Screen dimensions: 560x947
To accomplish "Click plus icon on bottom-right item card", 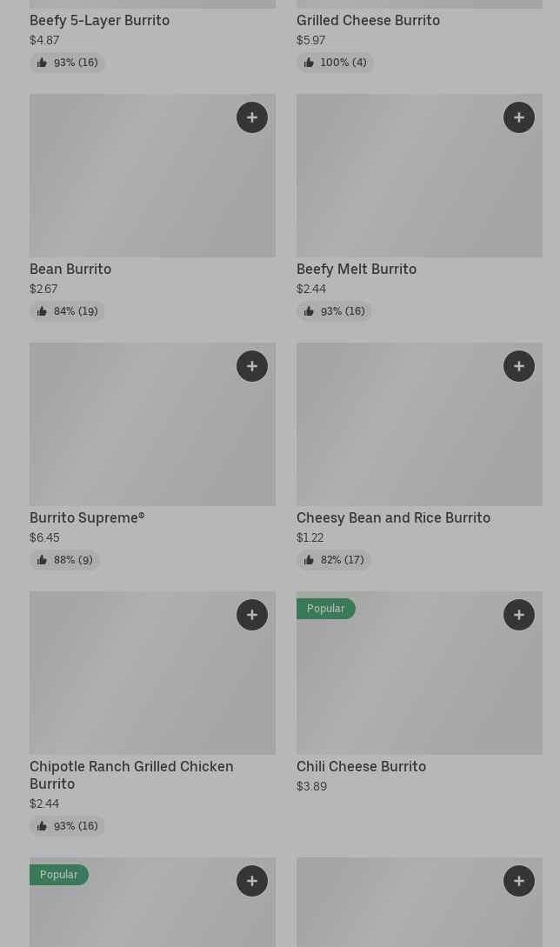I will [519, 881].
